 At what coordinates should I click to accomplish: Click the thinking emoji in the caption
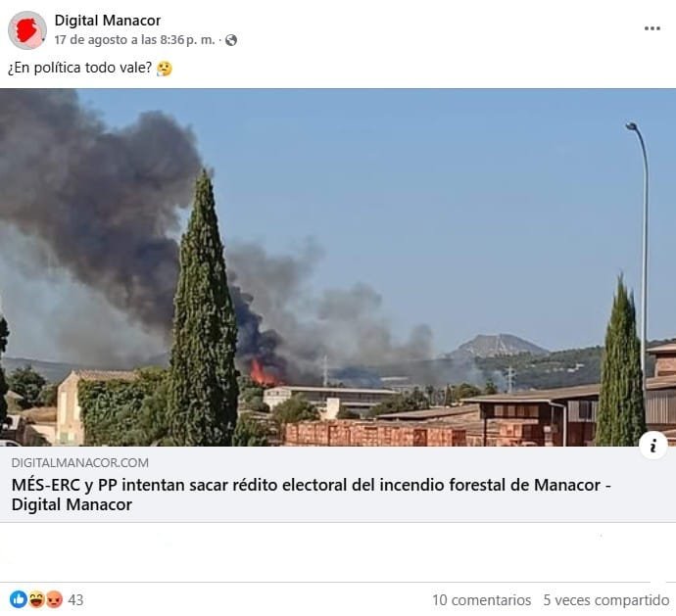point(165,69)
